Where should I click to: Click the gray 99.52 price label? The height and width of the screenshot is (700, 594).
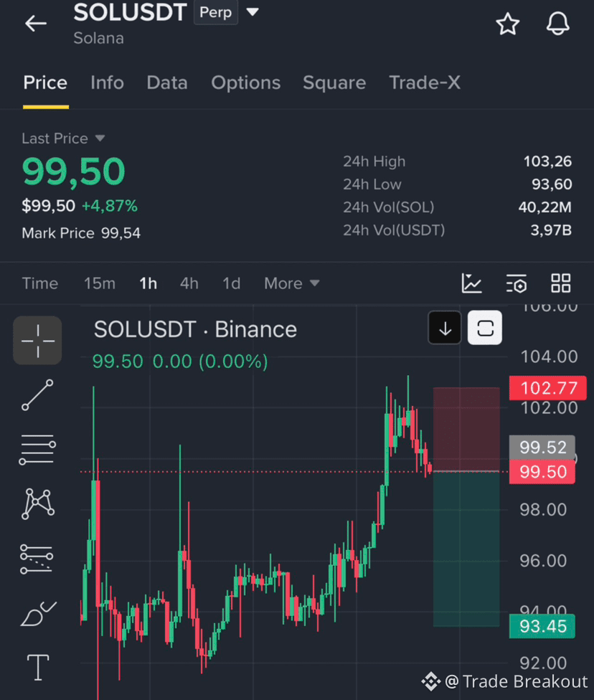[x=542, y=448]
